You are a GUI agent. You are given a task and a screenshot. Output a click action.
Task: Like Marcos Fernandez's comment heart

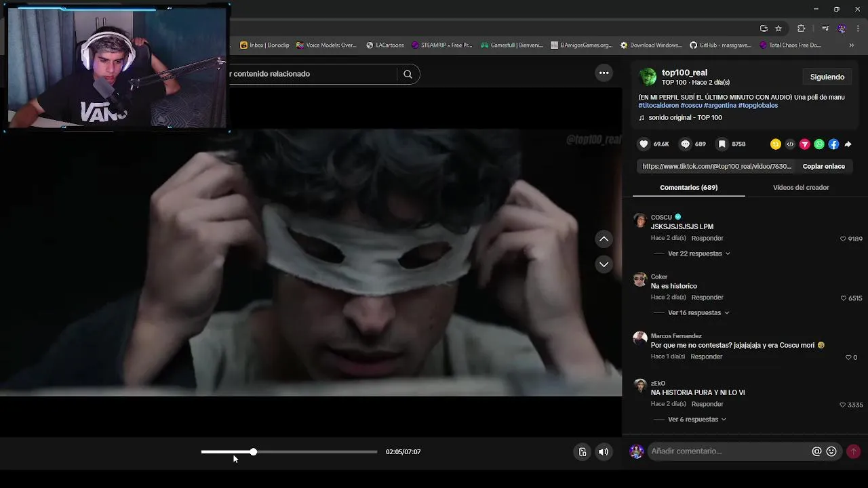[x=848, y=357]
